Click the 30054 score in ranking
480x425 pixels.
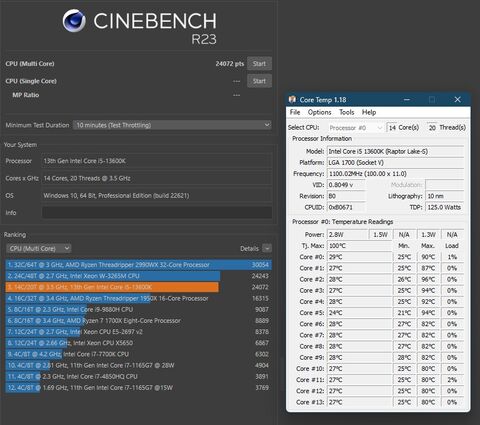pyautogui.click(x=260, y=265)
